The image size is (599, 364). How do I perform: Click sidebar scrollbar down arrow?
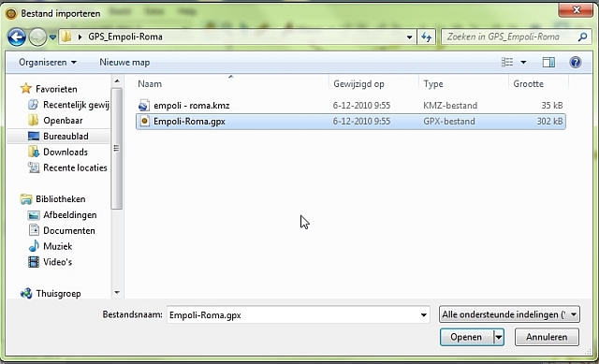(117, 293)
